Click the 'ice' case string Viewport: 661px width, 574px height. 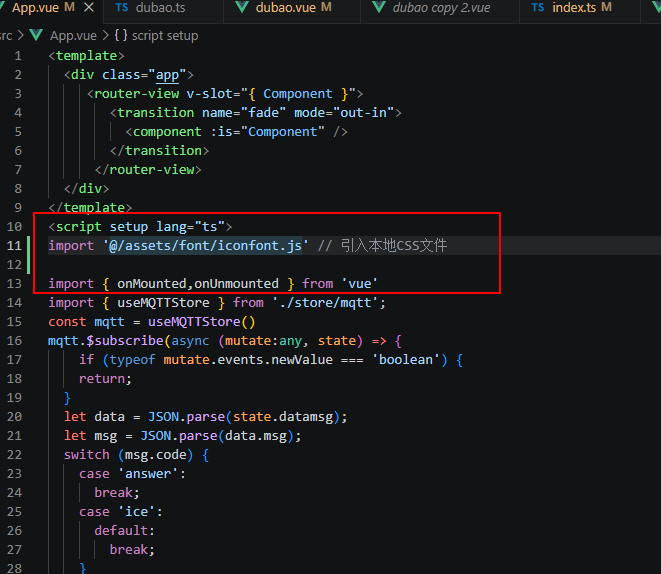click(137, 512)
